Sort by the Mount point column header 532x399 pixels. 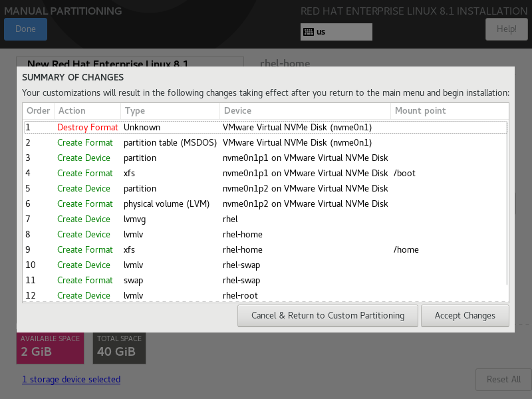point(450,111)
